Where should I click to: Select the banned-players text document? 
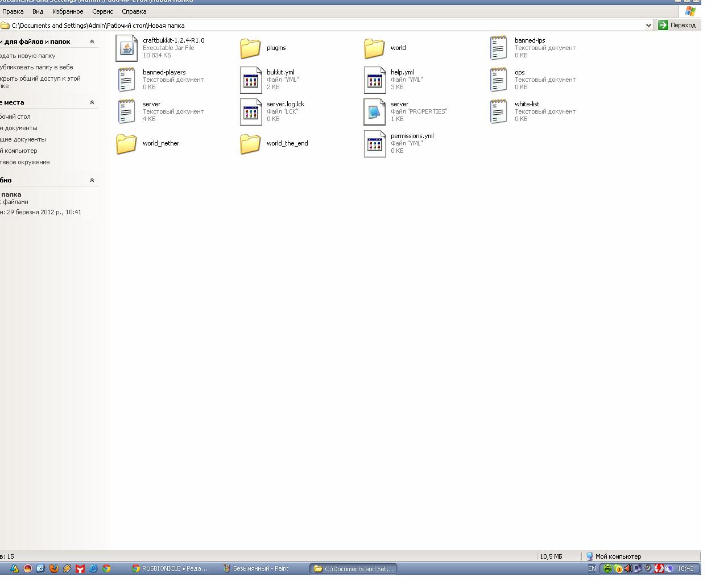pyautogui.click(x=160, y=80)
